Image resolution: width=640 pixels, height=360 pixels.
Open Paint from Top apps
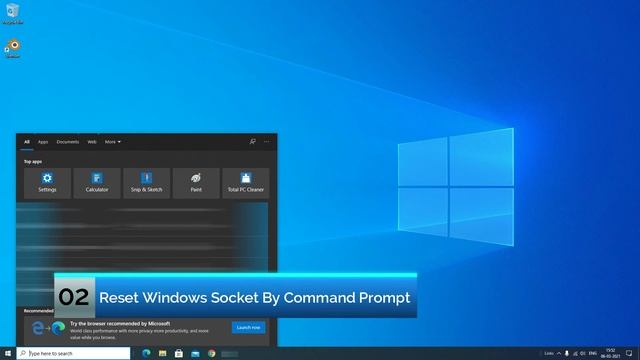[196, 183]
